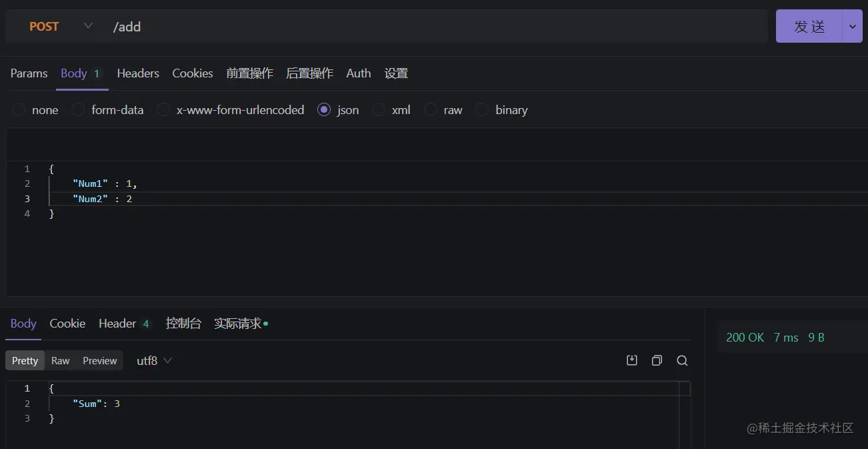Click the 9 B response size
This screenshot has height=449, width=868.
[x=816, y=338]
